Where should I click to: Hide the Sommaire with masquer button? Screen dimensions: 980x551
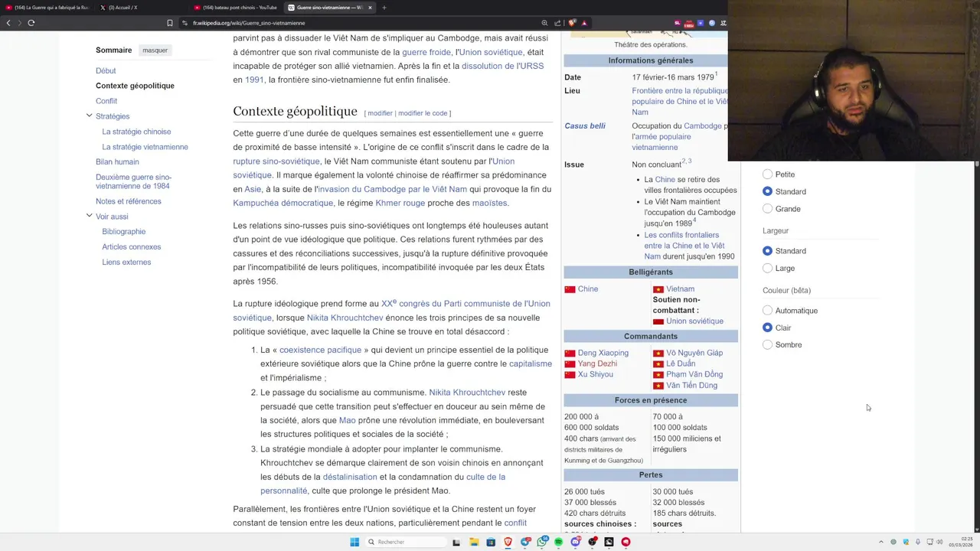tap(155, 51)
